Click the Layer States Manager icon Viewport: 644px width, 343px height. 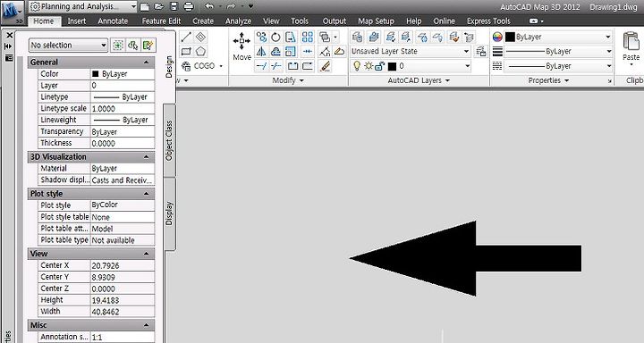(480, 52)
